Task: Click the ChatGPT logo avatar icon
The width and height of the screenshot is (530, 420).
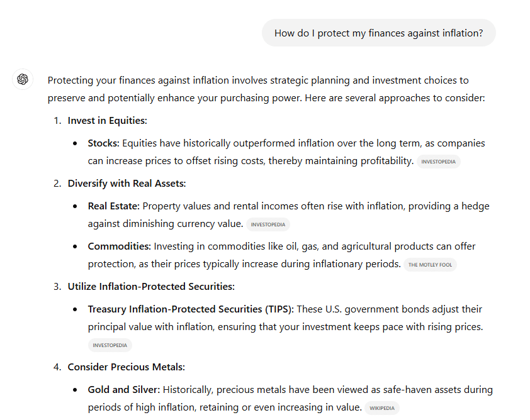Action: [23, 79]
